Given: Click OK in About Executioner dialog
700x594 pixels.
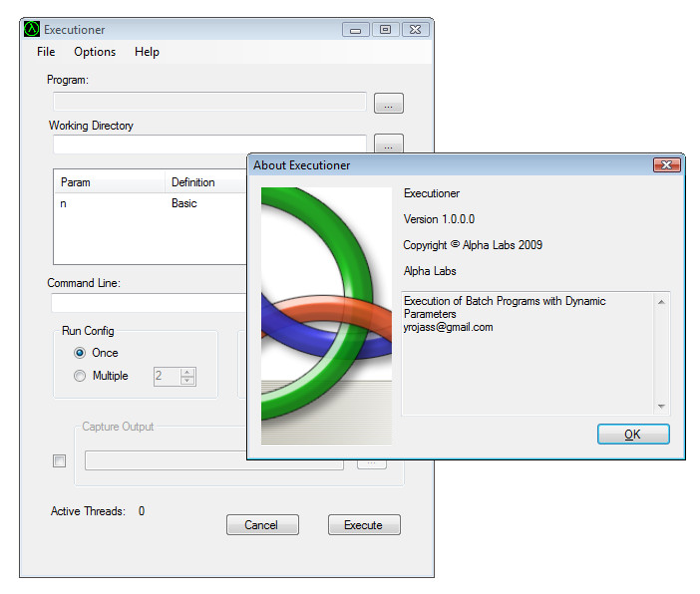Looking at the screenshot, I should (633, 435).
